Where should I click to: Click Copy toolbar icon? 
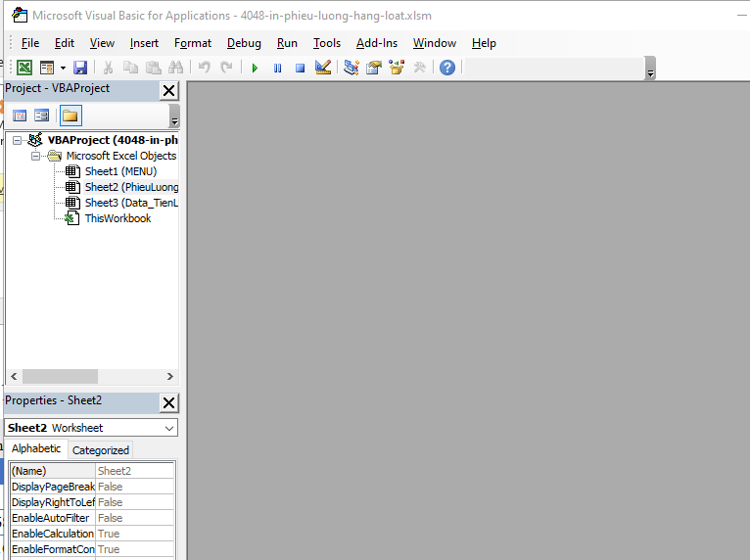(130, 68)
